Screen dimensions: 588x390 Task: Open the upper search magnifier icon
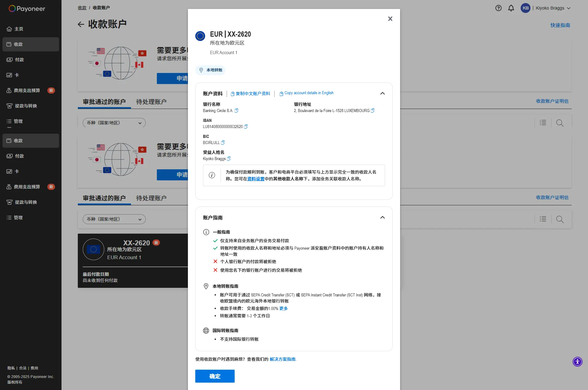[560, 123]
